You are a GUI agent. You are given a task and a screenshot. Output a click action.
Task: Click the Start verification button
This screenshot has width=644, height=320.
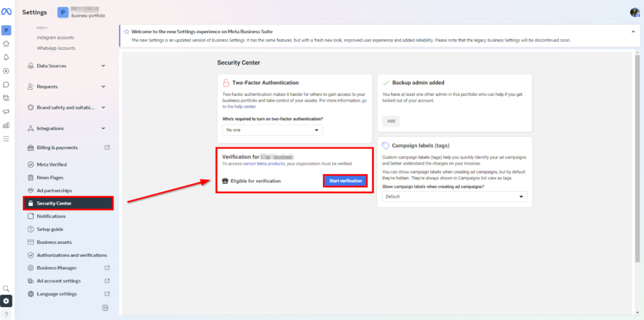(346, 181)
